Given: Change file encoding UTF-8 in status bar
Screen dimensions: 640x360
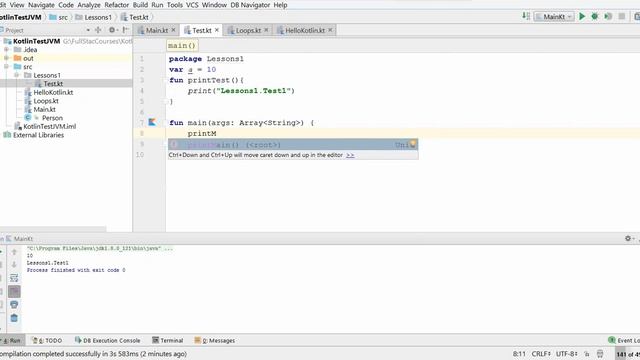Looking at the screenshot, I should (567, 354).
